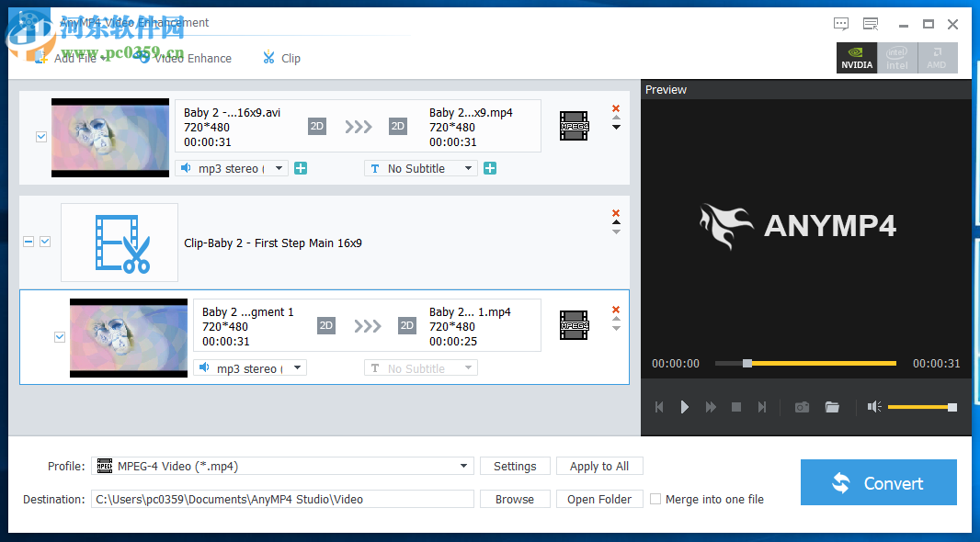The width and height of the screenshot is (980, 542).
Task: Select the AMD hardware tab
Action: coord(937,57)
